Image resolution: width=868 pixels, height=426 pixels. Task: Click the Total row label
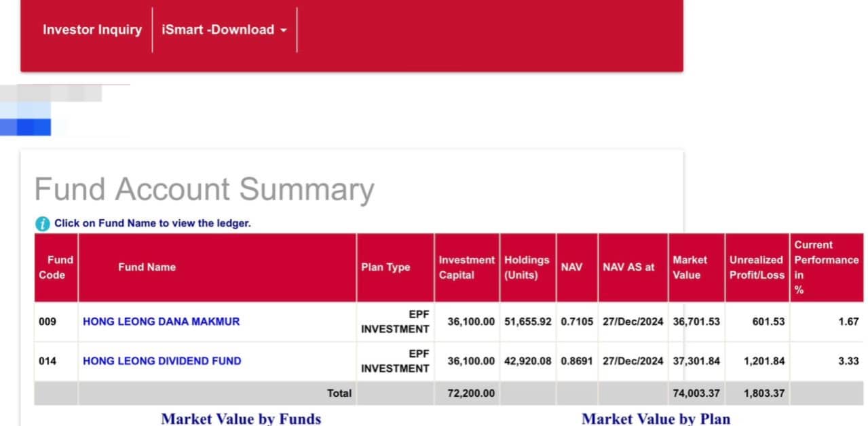pos(339,393)
